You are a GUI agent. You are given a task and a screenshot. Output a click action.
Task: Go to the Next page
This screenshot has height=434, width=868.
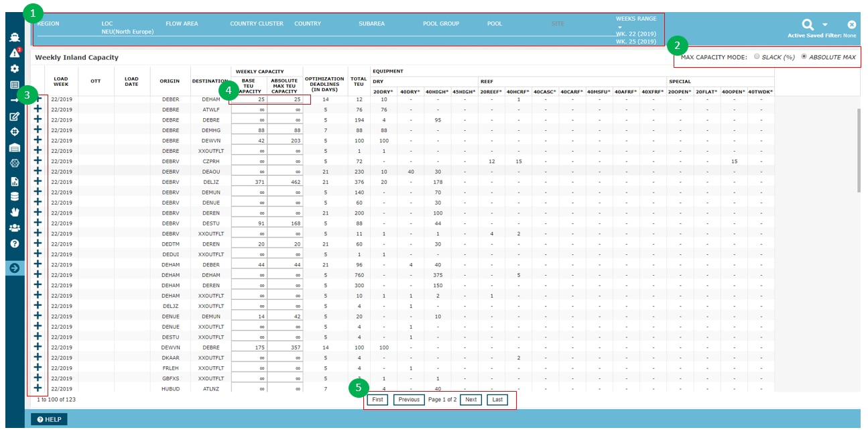[x=471, y=400]
